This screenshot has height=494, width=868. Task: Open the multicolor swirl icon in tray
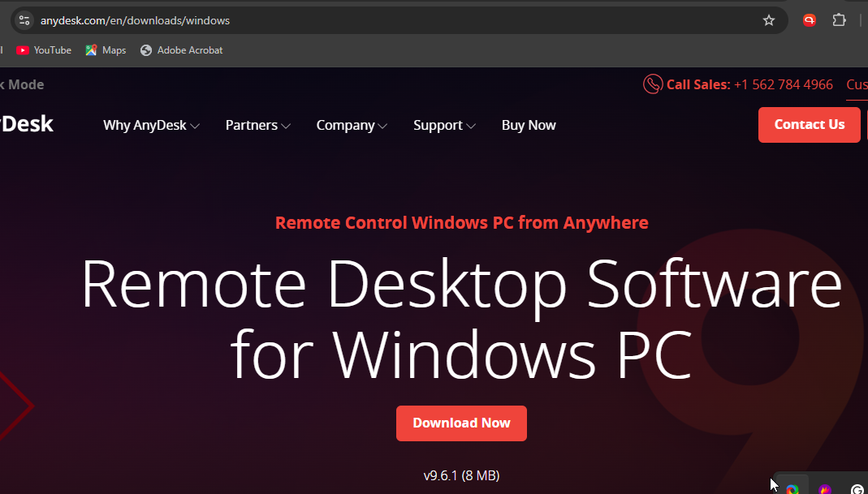792,489
